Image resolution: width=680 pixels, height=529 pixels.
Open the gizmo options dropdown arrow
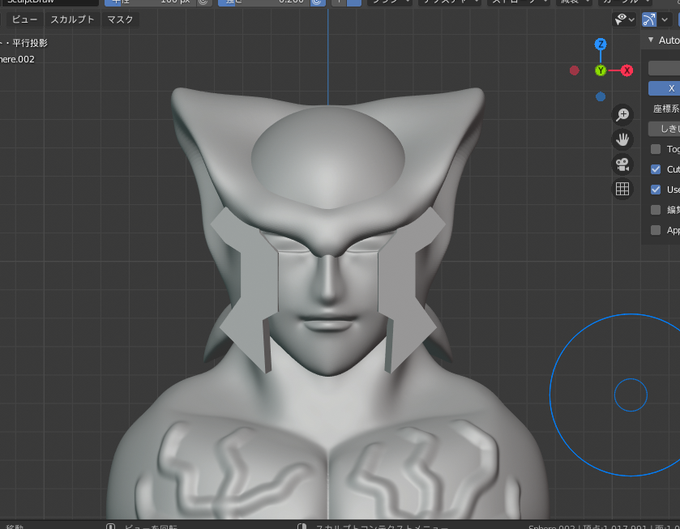(x=665, y=20)
